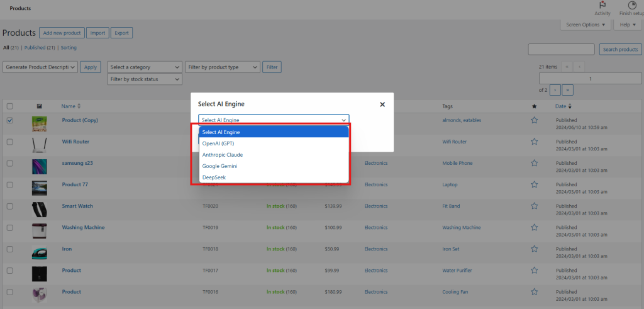Pick the Select AI Engine placeholder option
Screen dimensions: 644x309
point(274,132)
